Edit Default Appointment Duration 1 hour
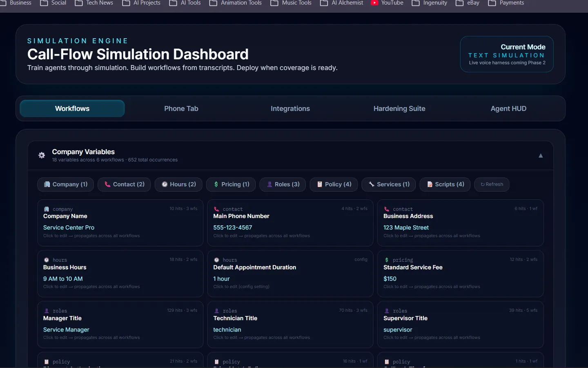 [221, 278]
